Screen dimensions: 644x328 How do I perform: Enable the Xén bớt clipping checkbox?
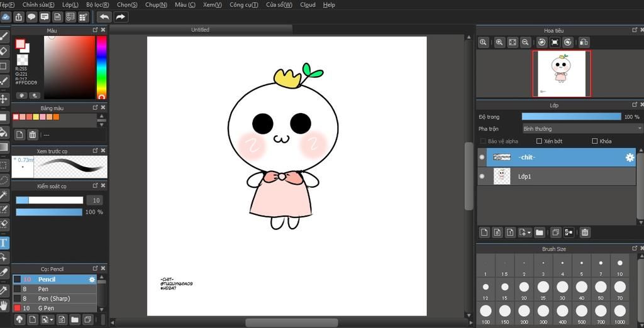click(539, 141)
